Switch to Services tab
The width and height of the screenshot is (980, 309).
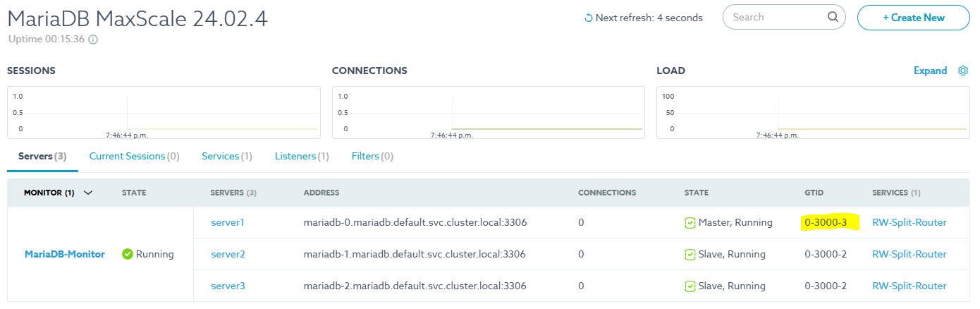tap(227, 156)
